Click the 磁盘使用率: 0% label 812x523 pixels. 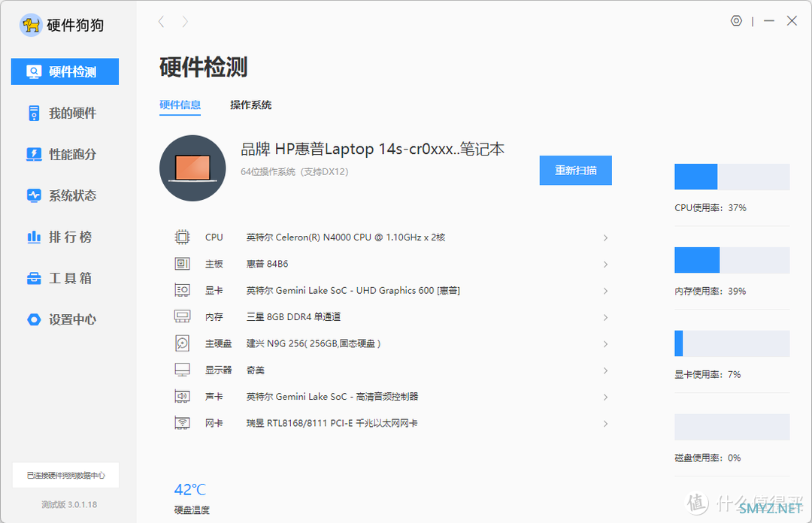pos(707,458)
